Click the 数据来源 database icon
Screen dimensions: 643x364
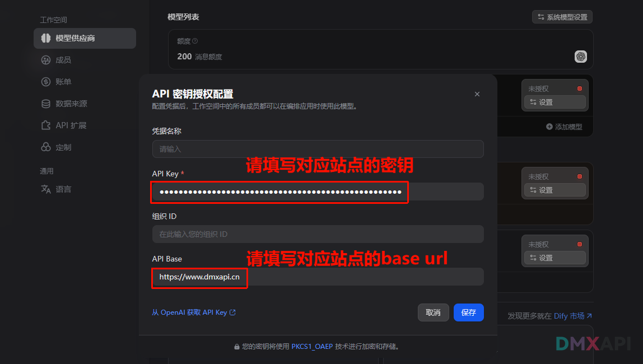click(x=46, y=103)
